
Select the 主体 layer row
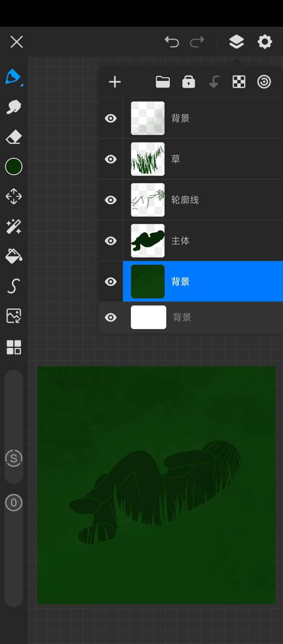click(220, 241)
